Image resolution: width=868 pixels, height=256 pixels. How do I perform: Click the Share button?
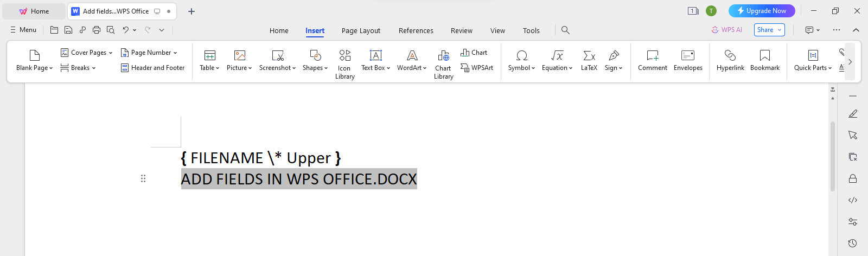769,30
